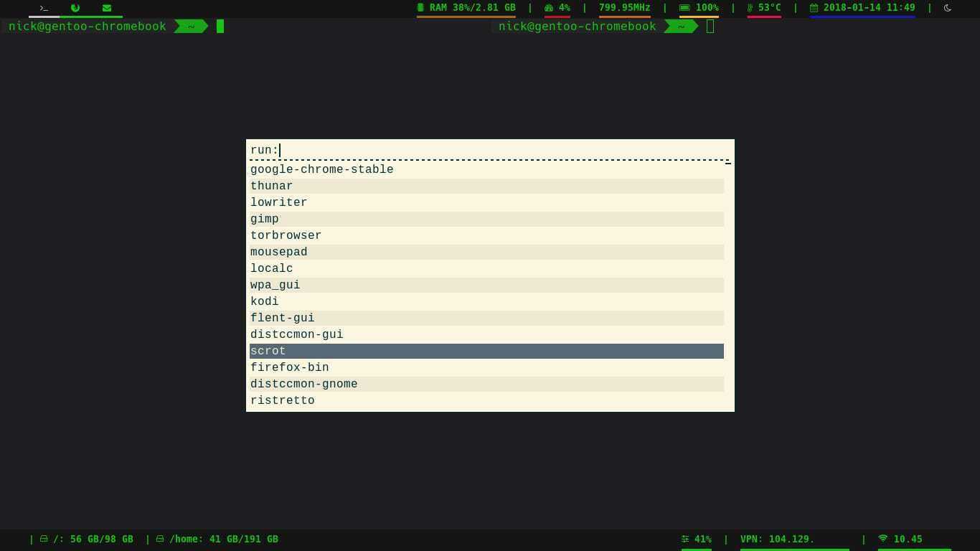
Task: Select distccmon-gui from the launcher
Action: coord(486,334)
